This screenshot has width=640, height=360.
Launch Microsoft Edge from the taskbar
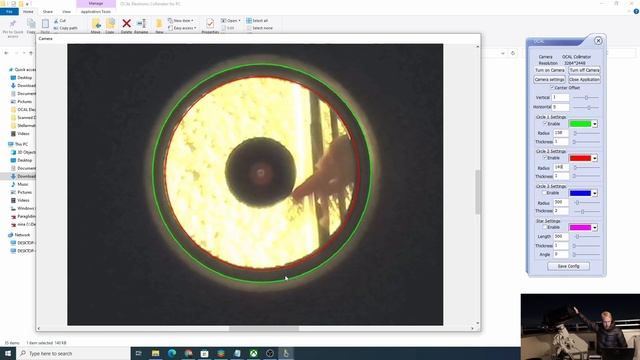(172, 353)
